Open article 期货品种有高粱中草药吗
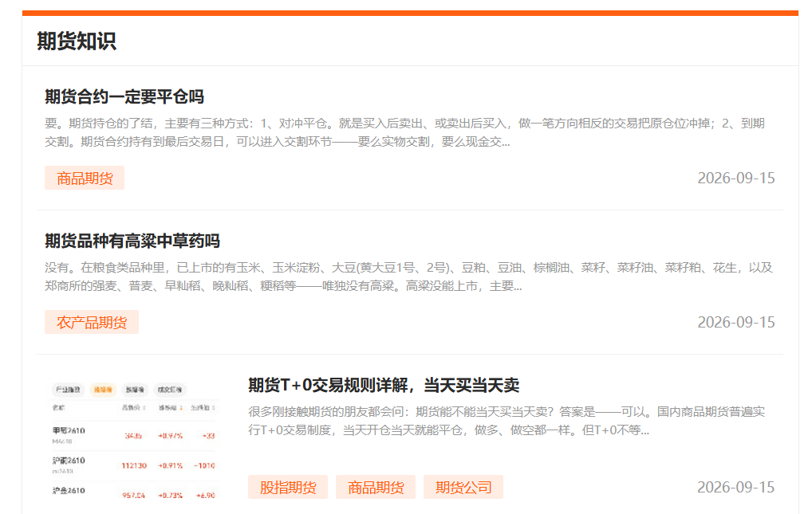 click(x=132, y=241)
